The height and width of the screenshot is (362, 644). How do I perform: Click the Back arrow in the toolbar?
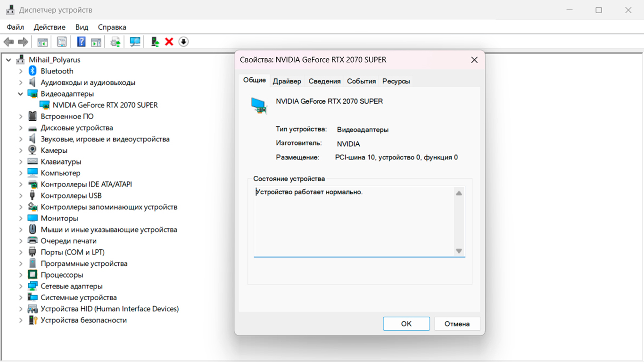click(8, 42)
